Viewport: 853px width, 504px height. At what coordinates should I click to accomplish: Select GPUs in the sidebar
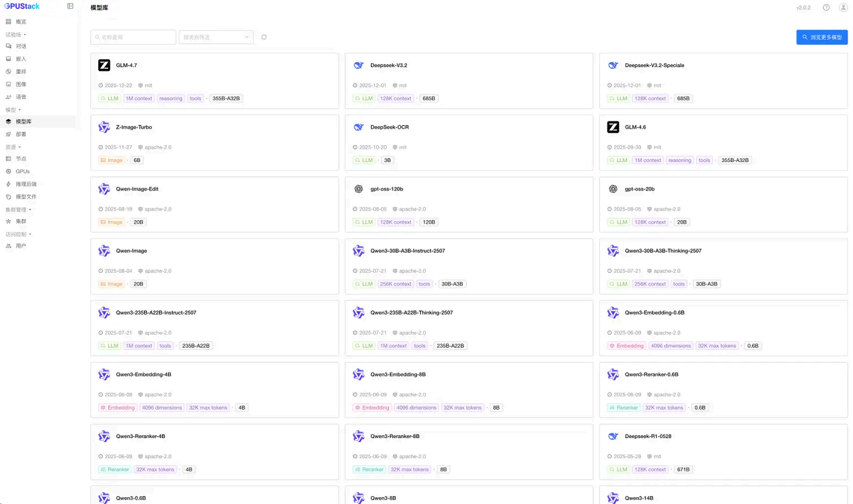point(38,172)
